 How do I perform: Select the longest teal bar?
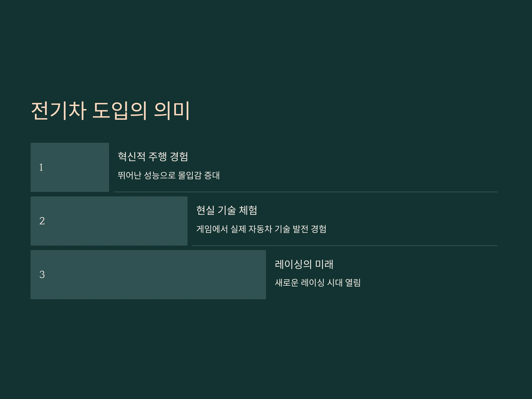pos(148,275)
